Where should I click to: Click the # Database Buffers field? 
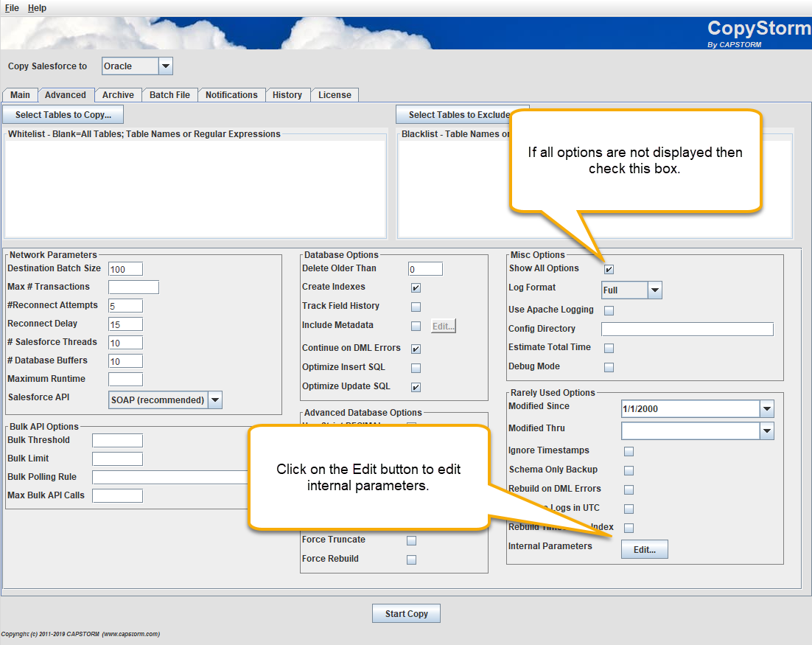click(125, 361)
